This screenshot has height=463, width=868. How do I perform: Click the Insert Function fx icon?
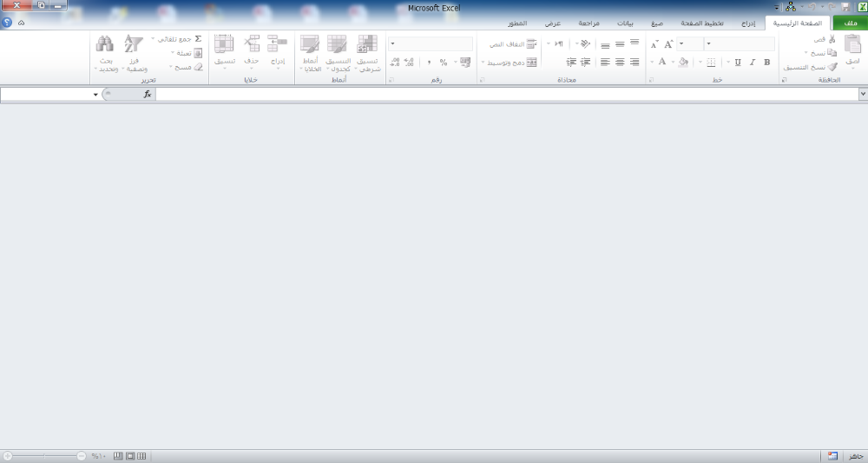[x=148, y=94]
